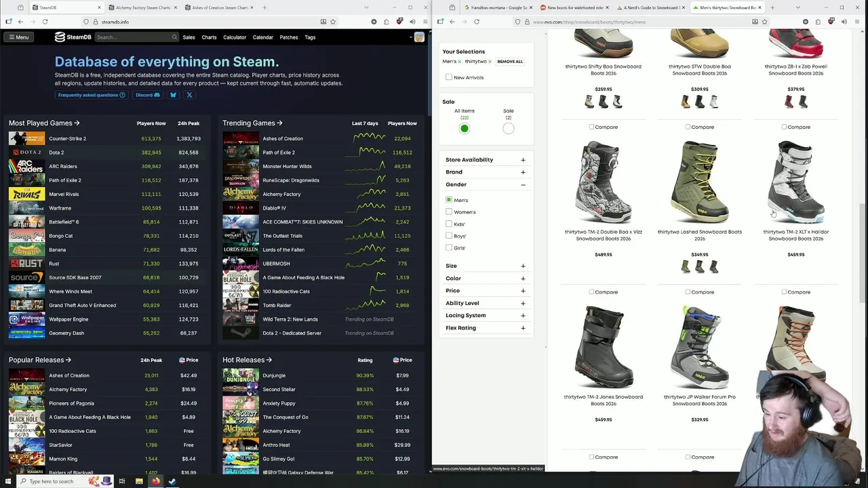Check the Girls' gender checkbox
The width and height of the screenshot is (868, 488).
(449, 247)
